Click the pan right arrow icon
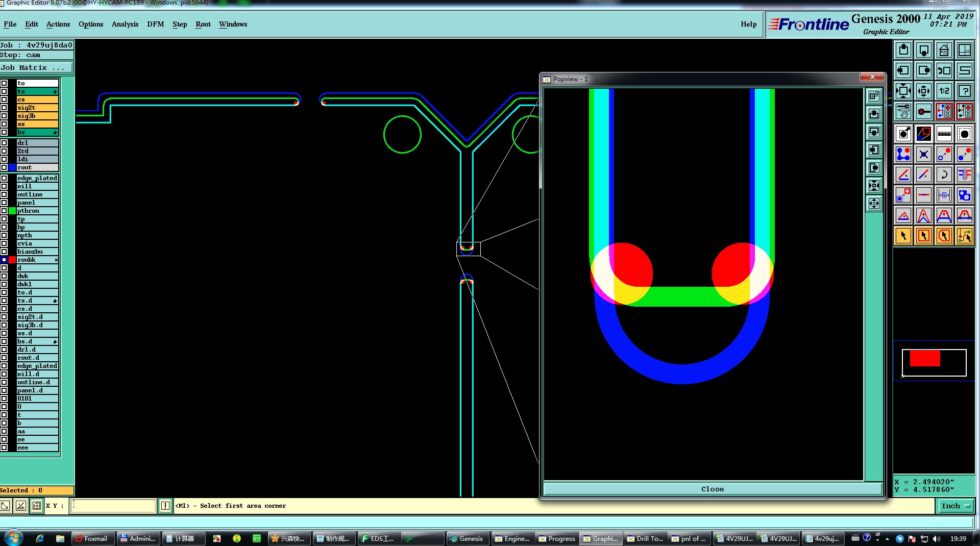 coord(924,70)
